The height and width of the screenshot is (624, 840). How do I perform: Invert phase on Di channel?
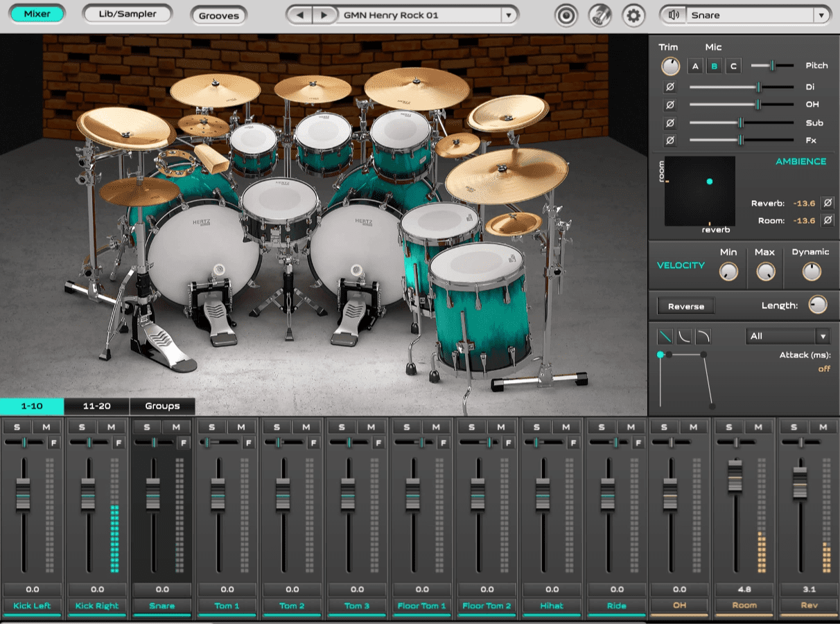[x=670, y=87]
